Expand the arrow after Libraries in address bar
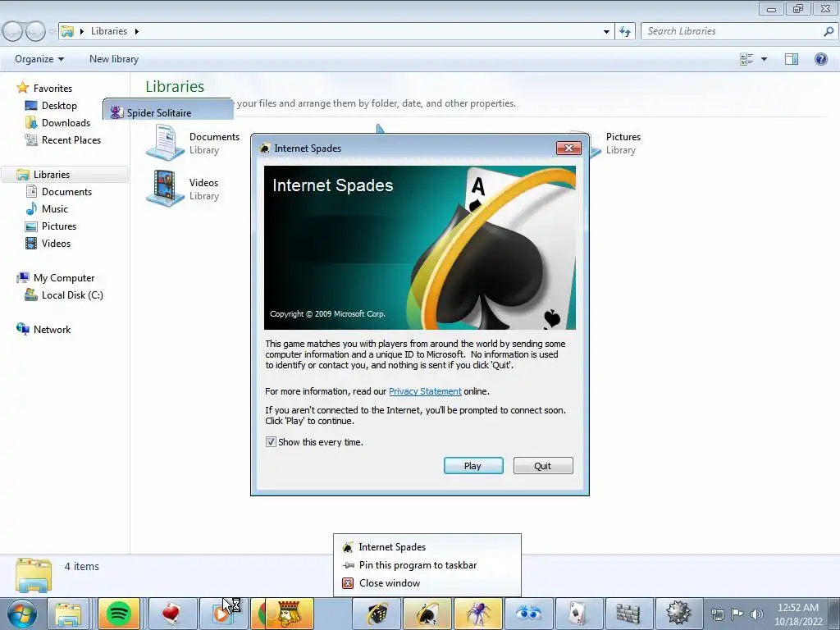 coord(137,31)
